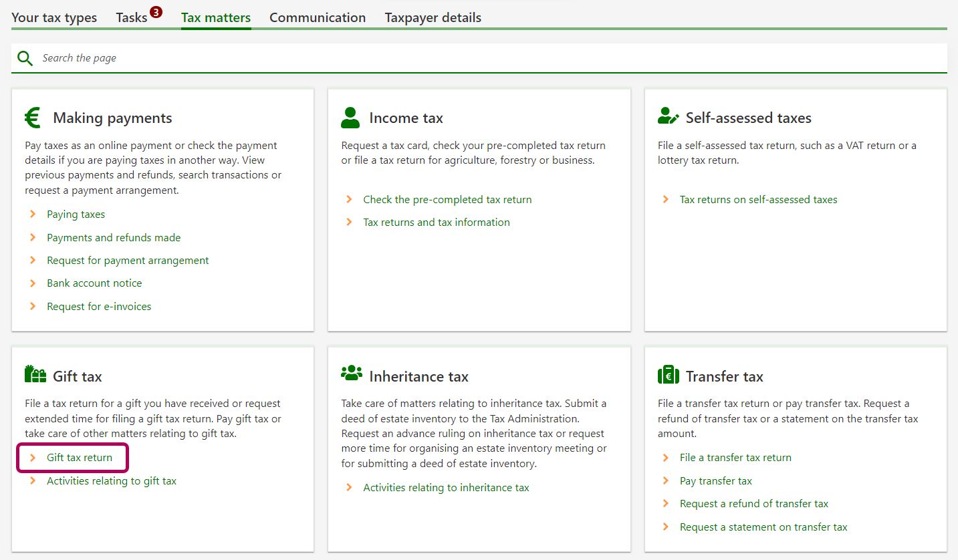The width and height of the screenshot is (958, 560).
Task: Open Activities relating to inheritance tax
Action: click(x=446, y=488)
